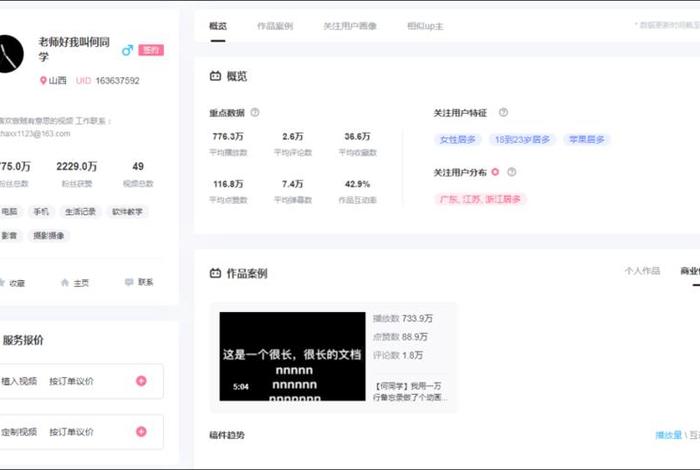This screenshot has width=700, height=470.
Task: Switch to the 概览 tab
Action: pos(218,26)
